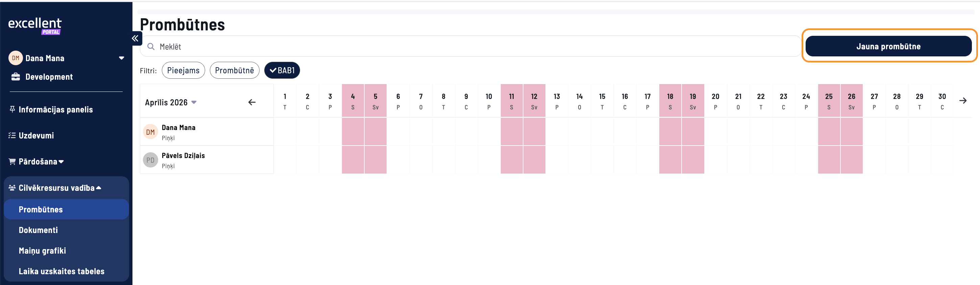Open Laika uzskaites tabeles link
This screenshot has width=980, height=285.
point(62,271)
